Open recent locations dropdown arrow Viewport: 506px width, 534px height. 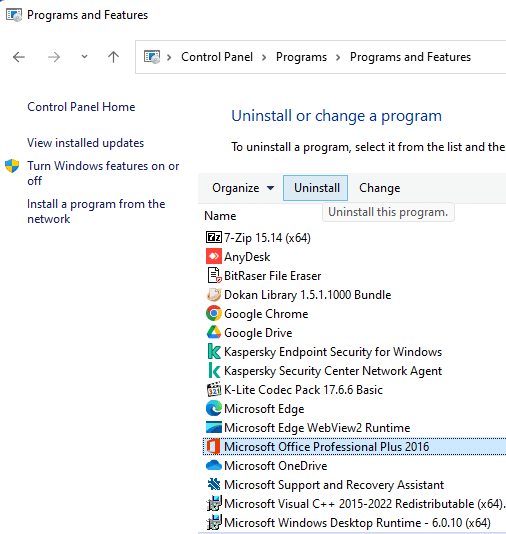[84, 57]
